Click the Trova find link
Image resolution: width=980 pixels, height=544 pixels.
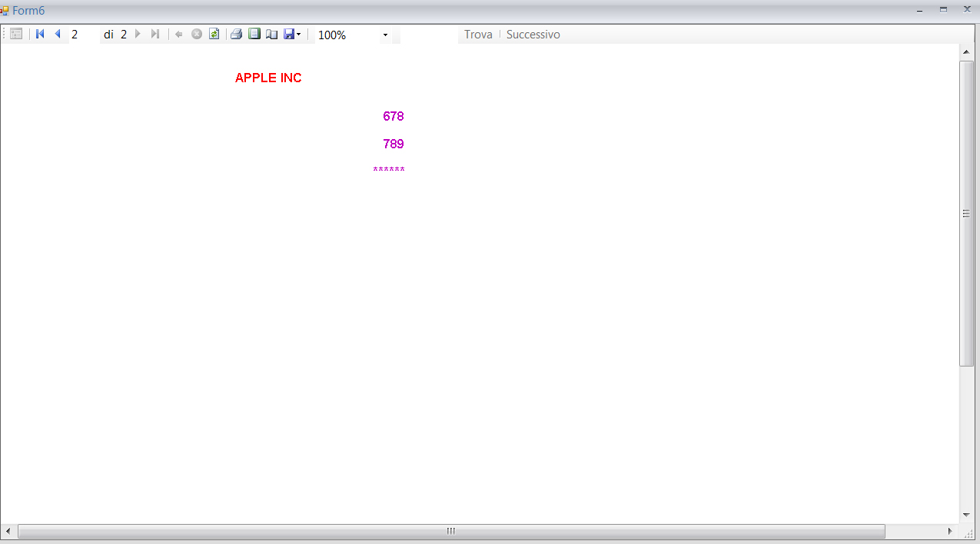[x=478, y=35]
